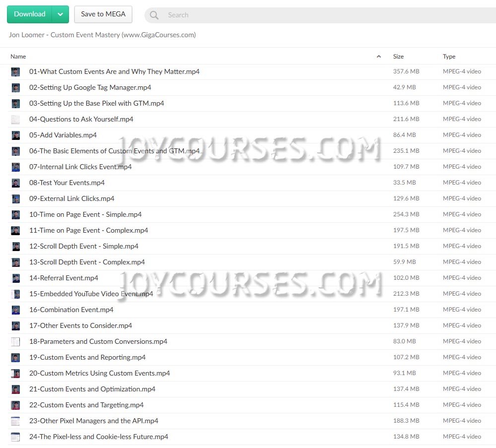Click thumbnail of 12-Scroll Depth Simple
Image resolution: width=496 pixels, height=448 pixels.
click(15, 246)
